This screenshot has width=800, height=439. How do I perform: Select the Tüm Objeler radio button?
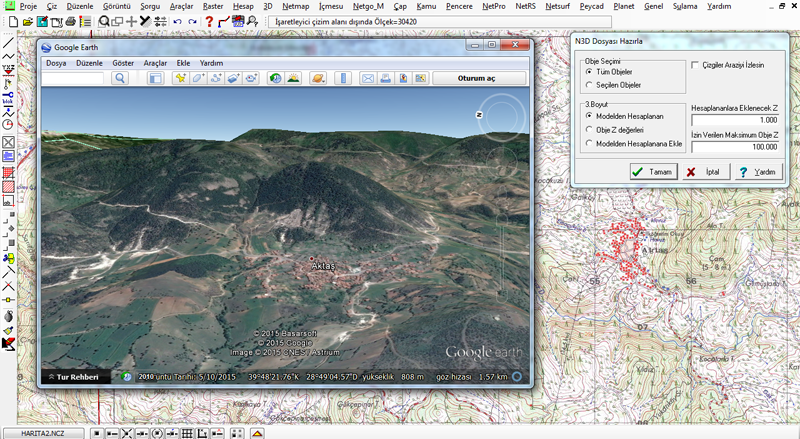coord(589,72)
